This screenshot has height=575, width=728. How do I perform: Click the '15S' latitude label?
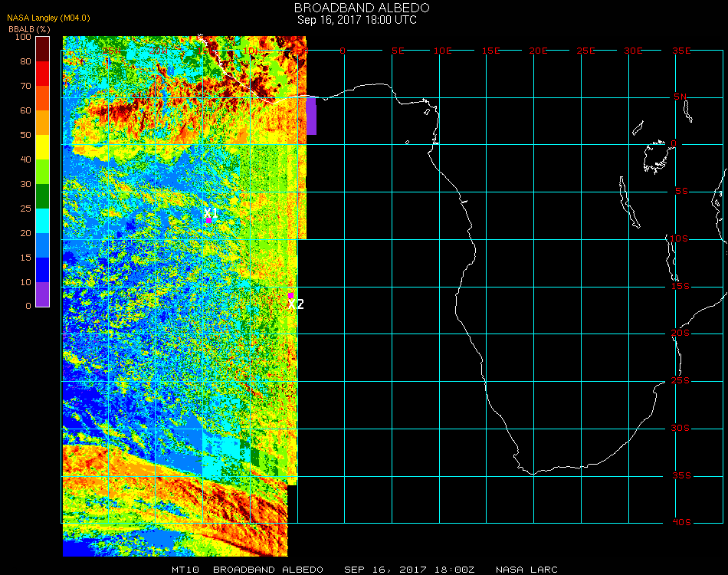click(680, 286)
